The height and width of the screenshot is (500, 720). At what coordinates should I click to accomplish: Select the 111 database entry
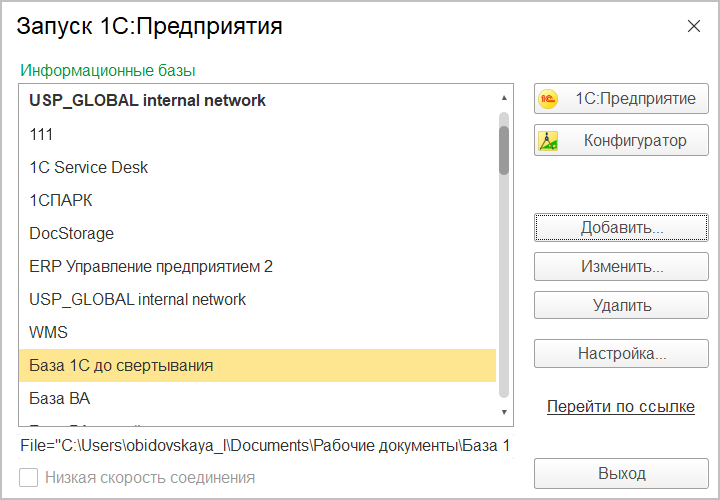point(42,134)
